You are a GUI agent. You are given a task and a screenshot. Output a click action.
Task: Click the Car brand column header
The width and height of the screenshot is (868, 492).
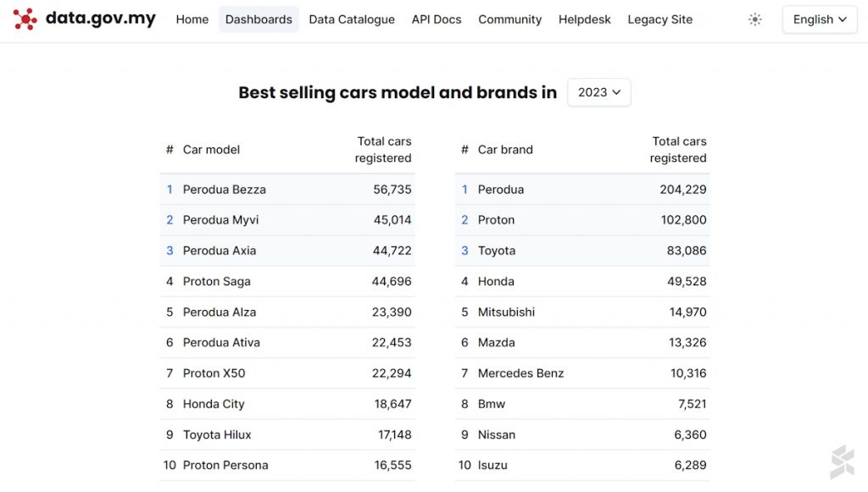click(x=505, y=150)
